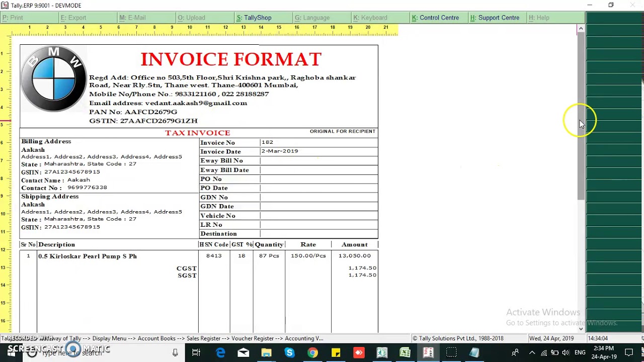Screen dimensions: 644x362
Task: Click the rate 150.00/Pcs cell
Action: [308, 255]
